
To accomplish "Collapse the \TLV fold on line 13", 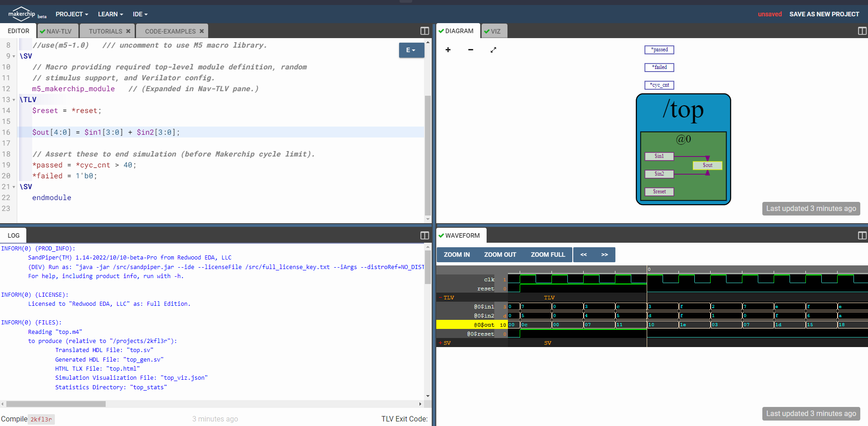I will point(14,100).
